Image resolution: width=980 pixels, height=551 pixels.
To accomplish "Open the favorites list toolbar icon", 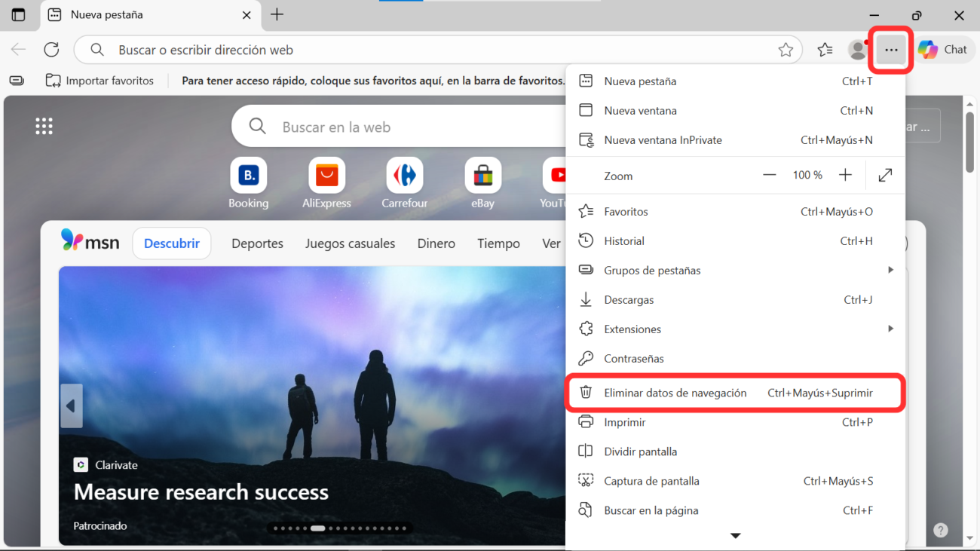I will coord(825,50).
